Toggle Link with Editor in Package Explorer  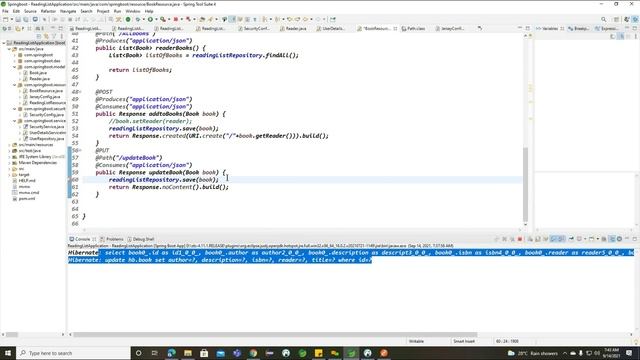tap(46, 36)
